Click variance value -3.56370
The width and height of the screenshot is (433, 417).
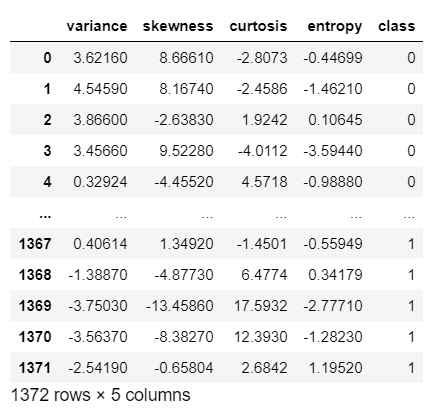click(98, 337)
